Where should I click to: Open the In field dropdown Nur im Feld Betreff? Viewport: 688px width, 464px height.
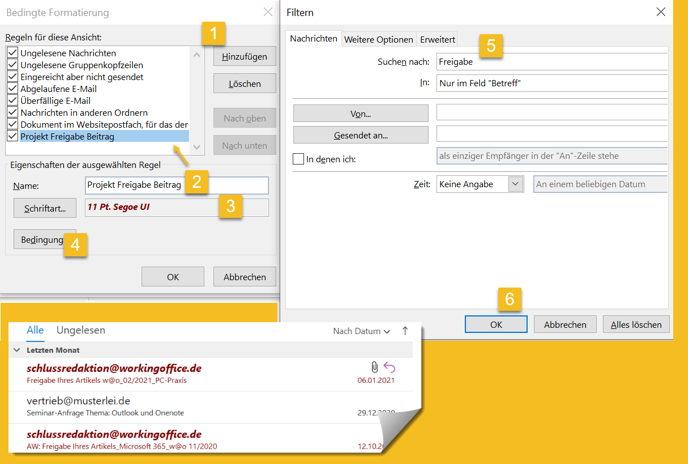pyautogui.click(x=552, y=83)
